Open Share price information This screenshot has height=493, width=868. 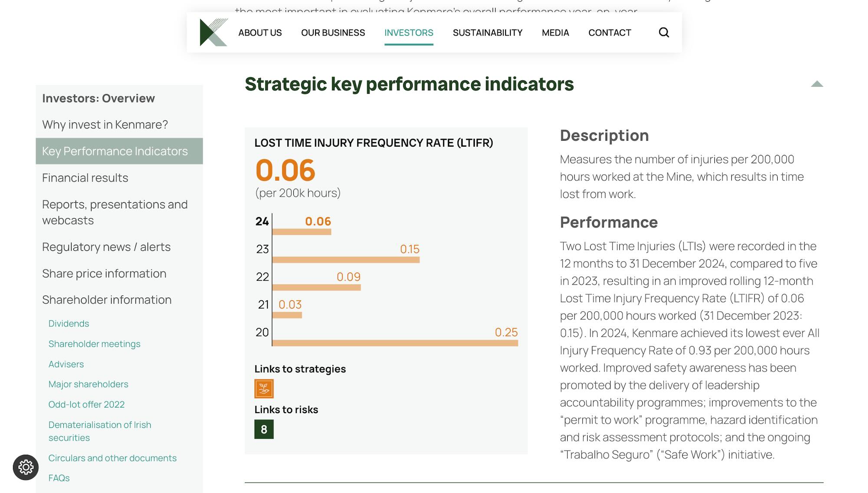point(104,273)
